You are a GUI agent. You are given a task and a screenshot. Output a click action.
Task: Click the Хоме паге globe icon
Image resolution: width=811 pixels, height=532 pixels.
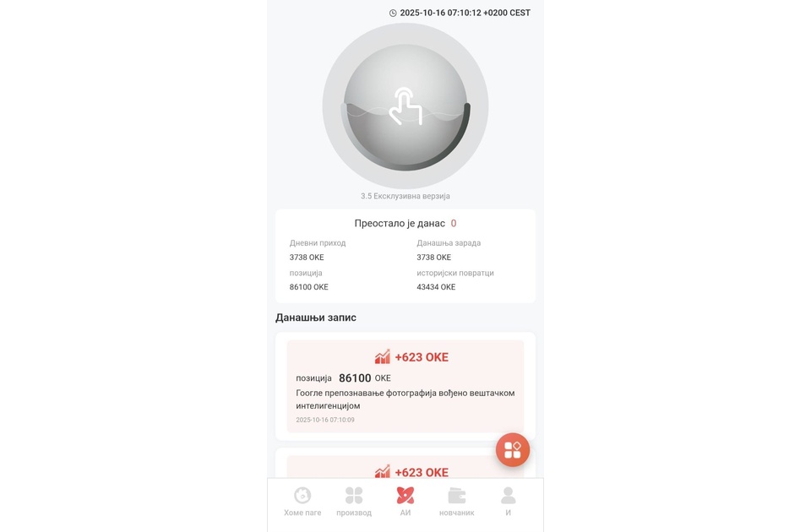[302, 496]
